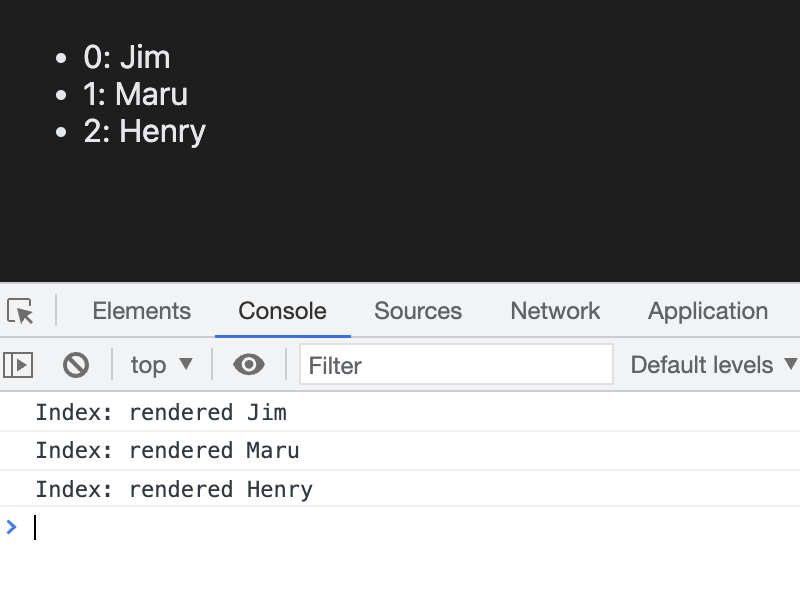Click the console input line
Screen dimensions: 800x604
point(400,527)
